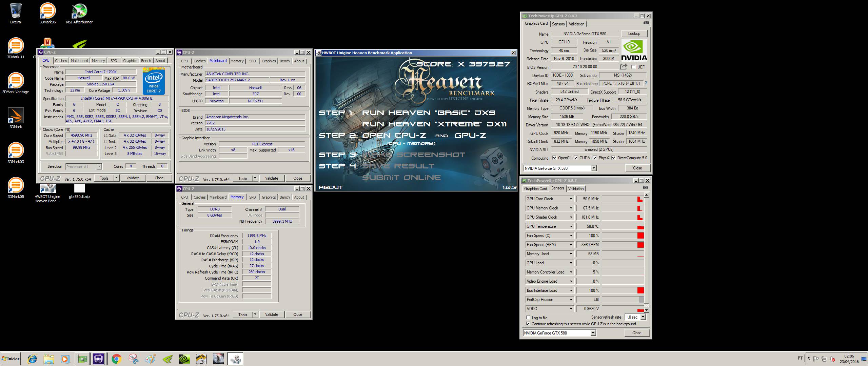Uncheck Continue refreshing in background option

[x=528, y=324]
